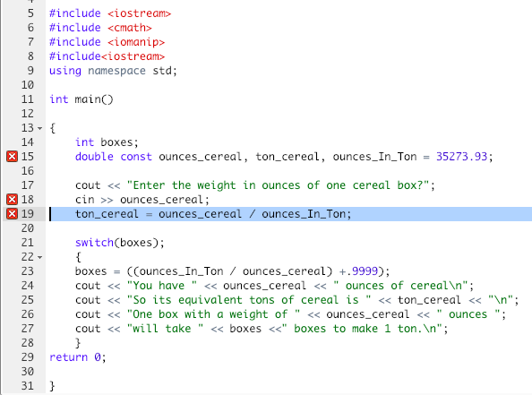
Task: Collapse the switch block fold at line 22
Action: (40, 258)
